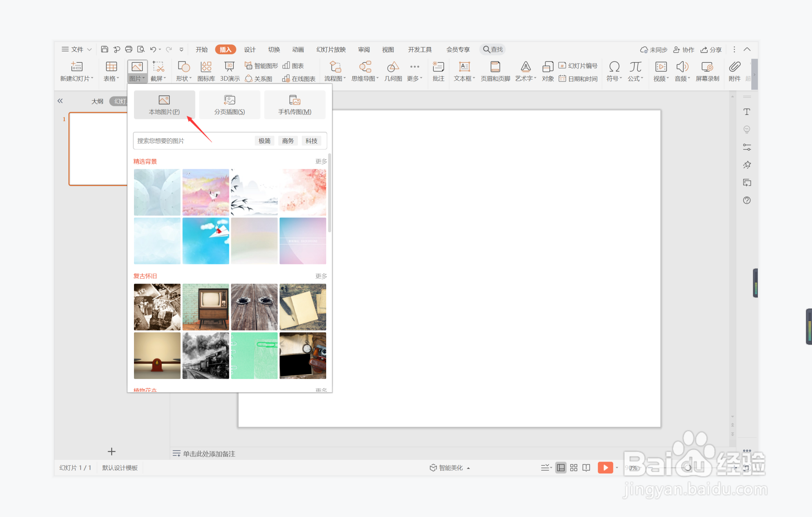Toggle reading view in status bar

[586, 468]
